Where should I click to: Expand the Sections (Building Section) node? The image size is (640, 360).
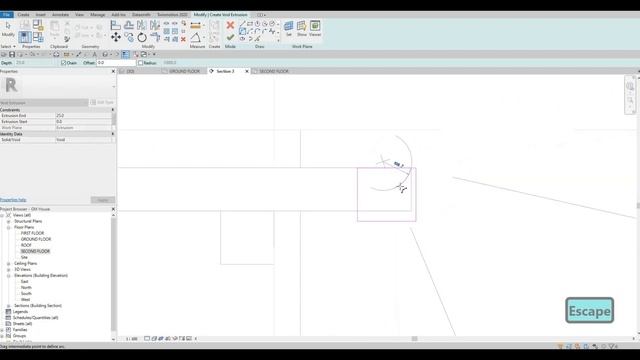pos(8,306)
